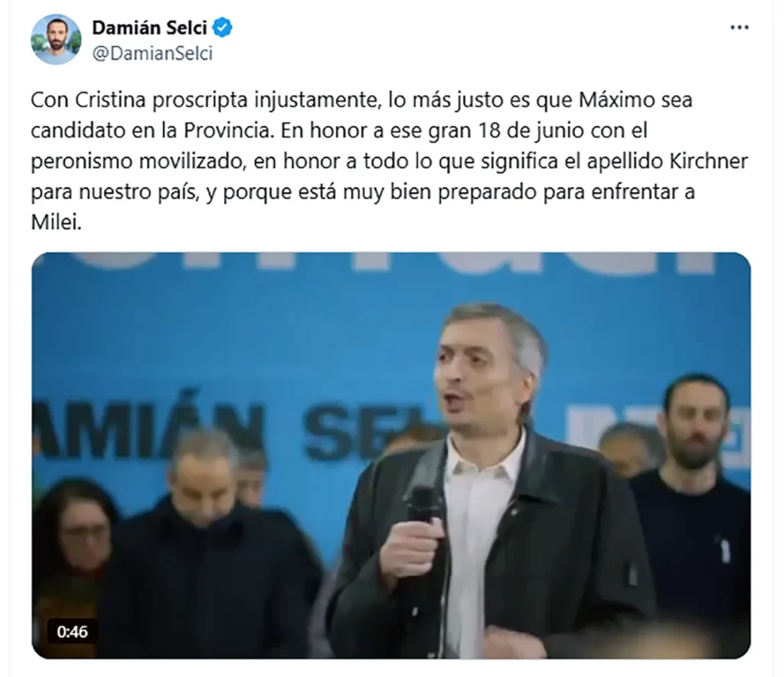Click the DAMIÁN banner text in video

tap(149, 432)
